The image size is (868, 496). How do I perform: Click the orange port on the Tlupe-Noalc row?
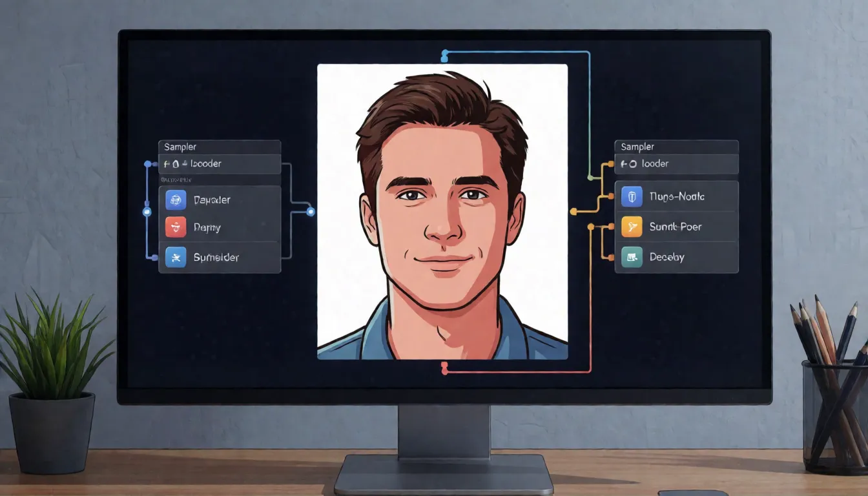(x=610, y=197)
